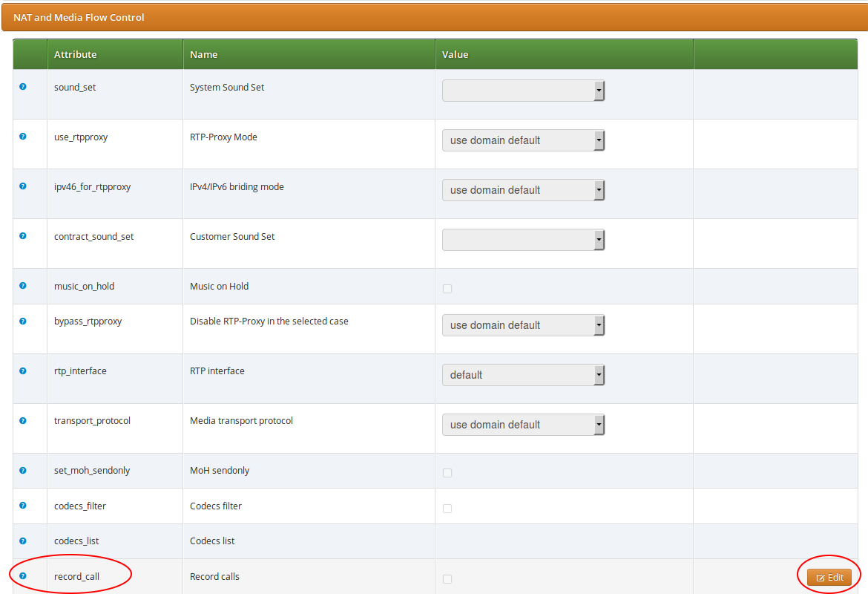Click the pencil icon inside the Edit button
Screen dimensions: 868x594
[819, 577]
